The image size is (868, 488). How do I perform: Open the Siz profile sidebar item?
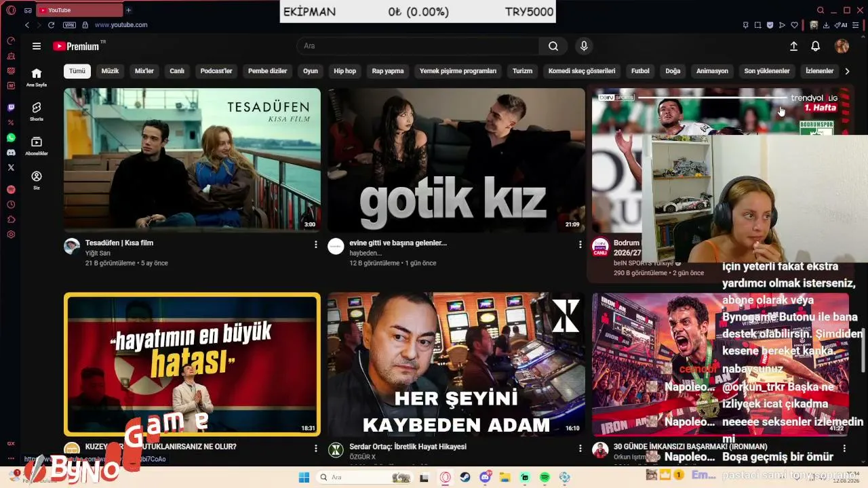(x=37, y=180)
